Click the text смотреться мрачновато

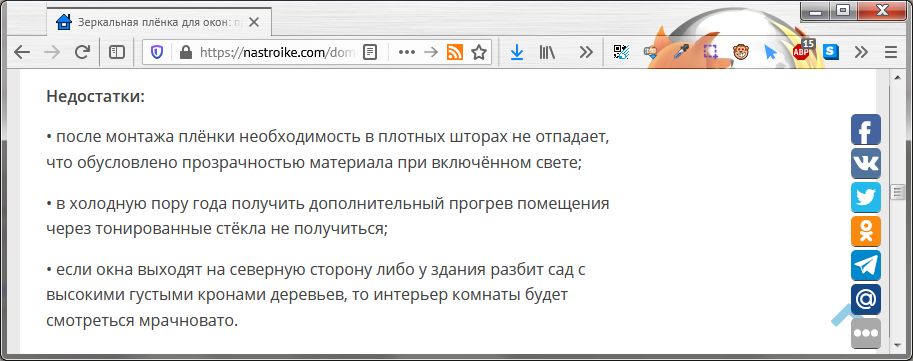(142, 321)
